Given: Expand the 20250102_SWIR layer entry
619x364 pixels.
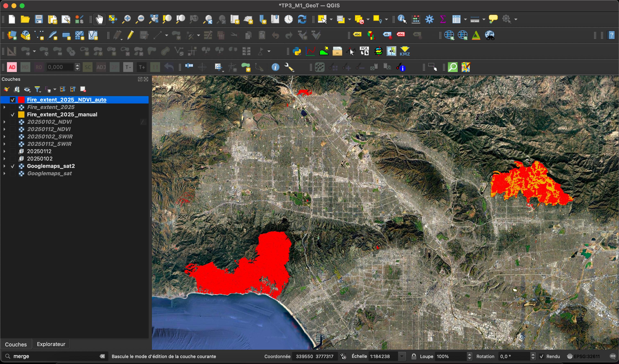Looking at the screenshot, I should coord(5,137).
